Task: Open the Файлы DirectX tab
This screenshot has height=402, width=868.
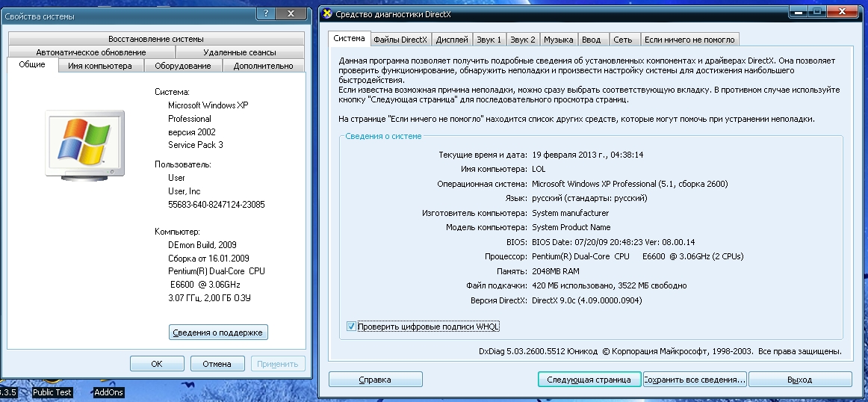Action: point(400,40)
